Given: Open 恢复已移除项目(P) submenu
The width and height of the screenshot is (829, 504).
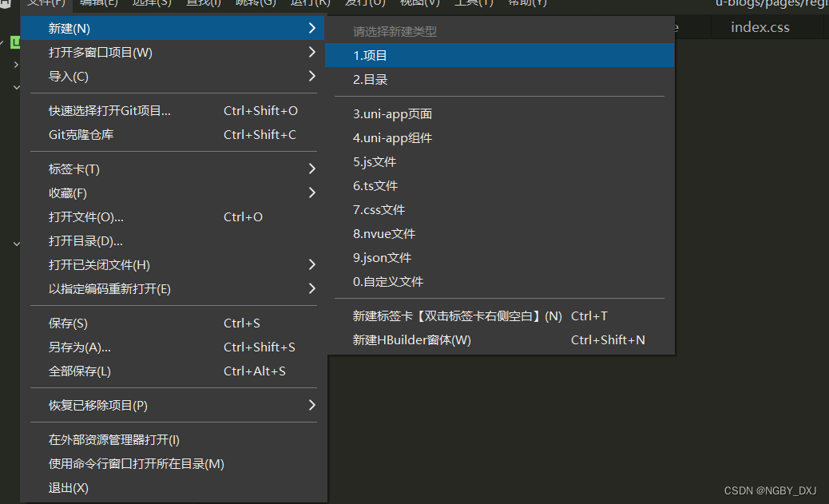Looking at the screenshot, I should 173,405.
